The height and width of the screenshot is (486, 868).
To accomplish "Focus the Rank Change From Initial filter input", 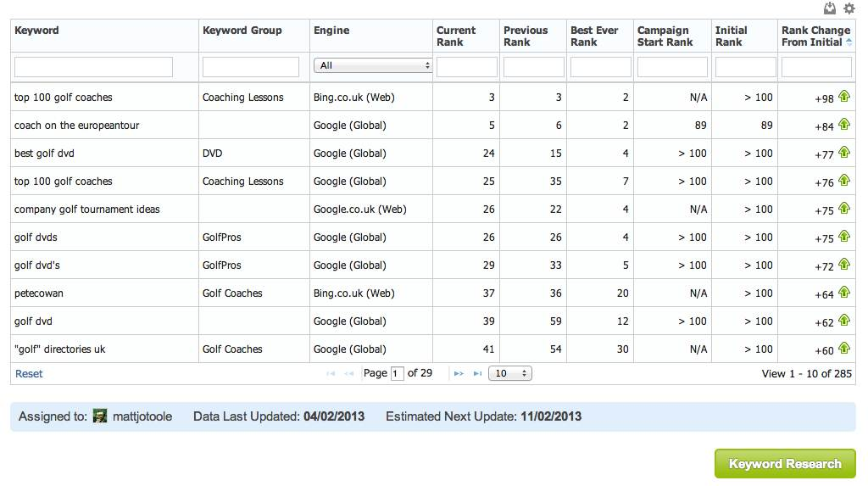I will (816, 67).
